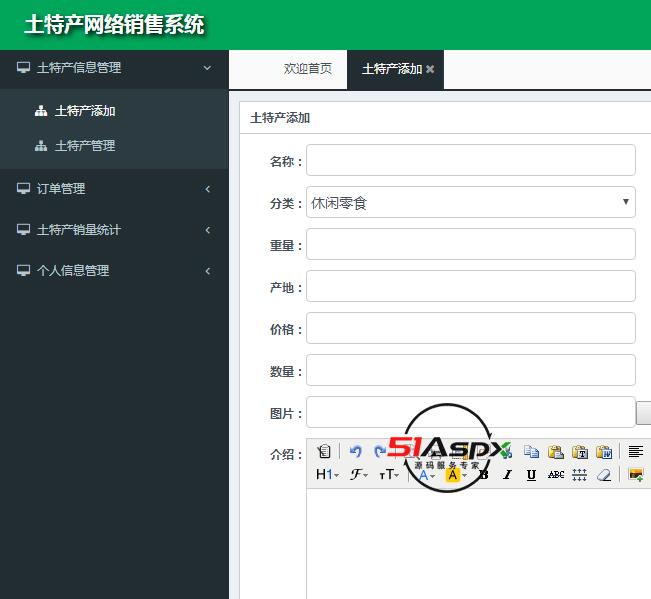Click paste from Word icon
This screenshot has height=599, width=651.
(x=604, y=451)
